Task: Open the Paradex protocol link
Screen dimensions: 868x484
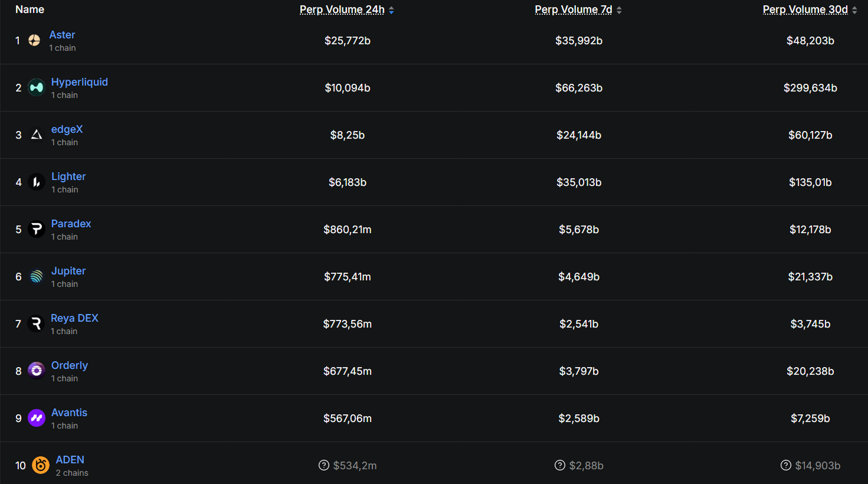Action: (x=71, y=224)
